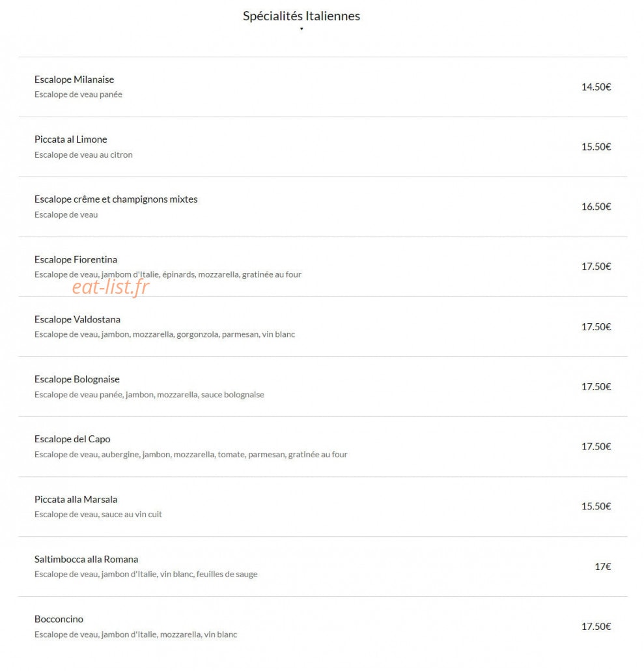Select the Escalope Milanaise item

323,87
